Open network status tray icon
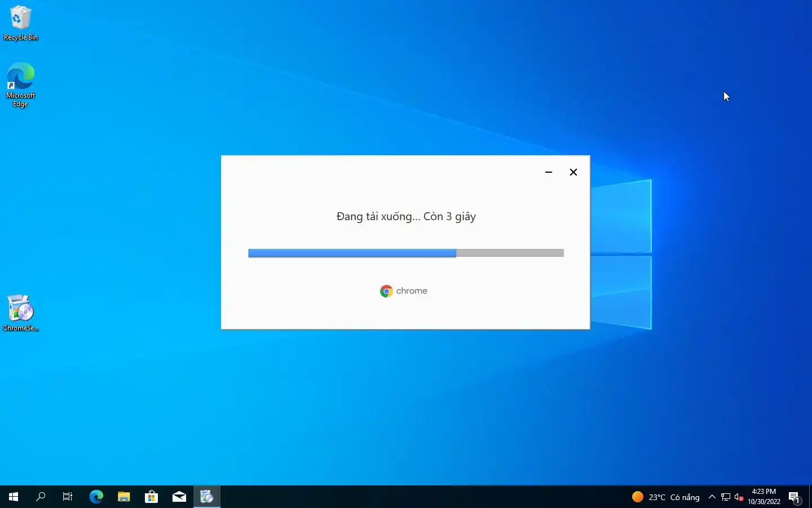The width and height of the screenshot is (812, 508). click(x=726, y=497)
